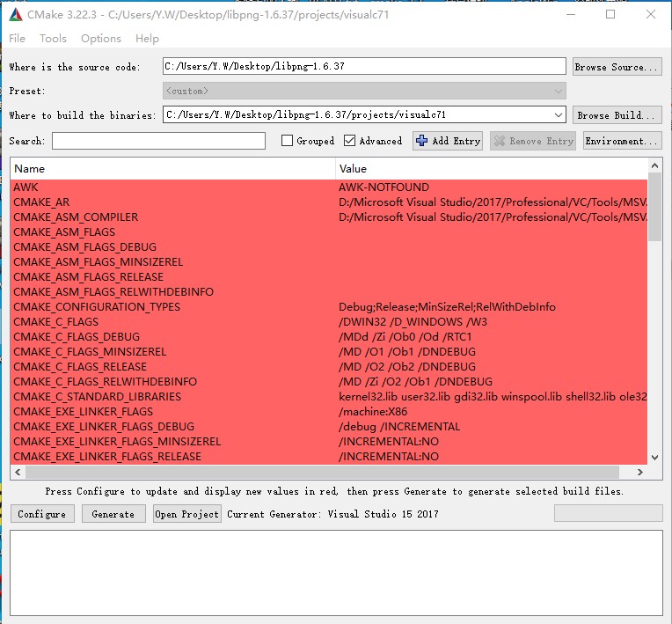Screen dimensions: 672x624
Task: Open the build binaries path dropdown
Action: [558, 115]
